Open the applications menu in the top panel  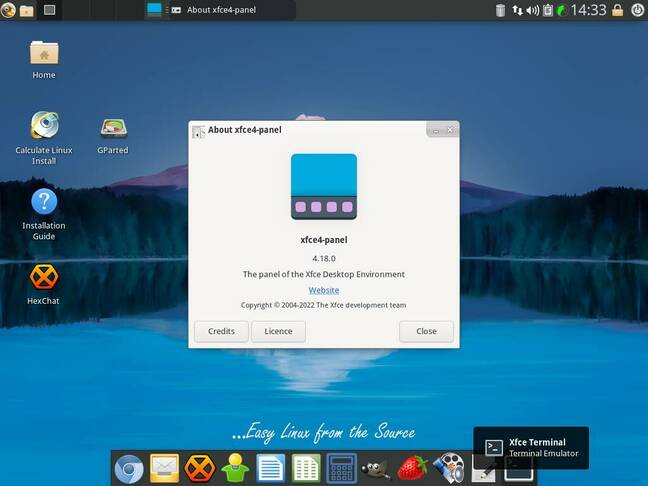coord(8,10)
